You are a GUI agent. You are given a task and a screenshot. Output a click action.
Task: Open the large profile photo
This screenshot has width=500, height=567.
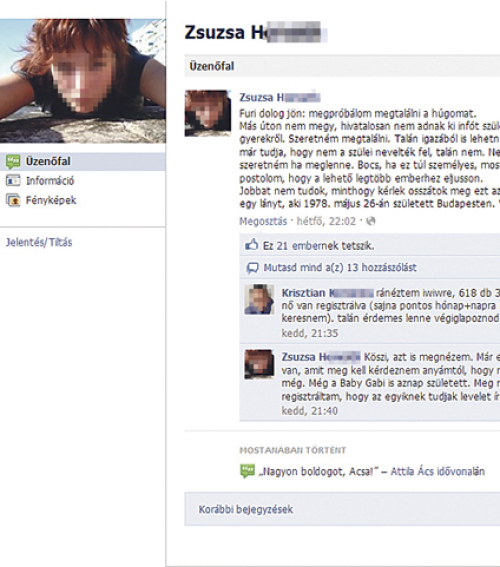pos(83,81)
